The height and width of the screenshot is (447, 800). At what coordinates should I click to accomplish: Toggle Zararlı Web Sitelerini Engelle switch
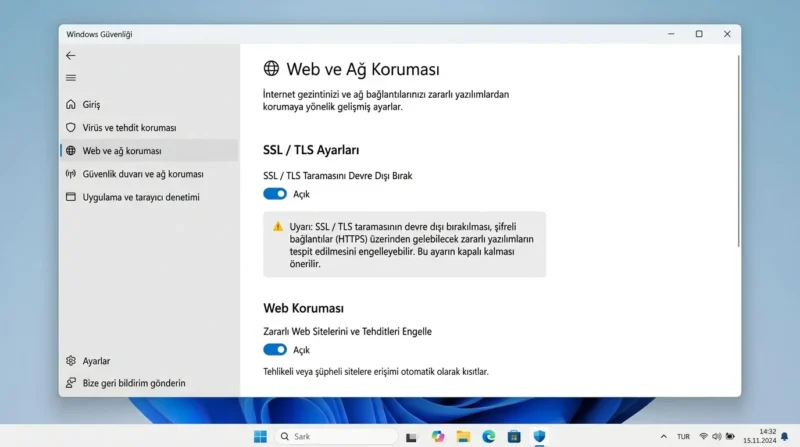(275, 350)
